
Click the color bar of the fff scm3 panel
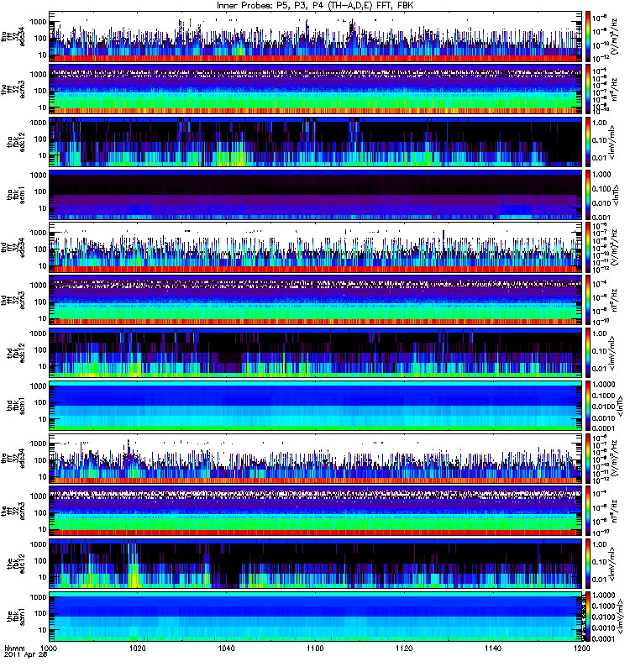589,511
